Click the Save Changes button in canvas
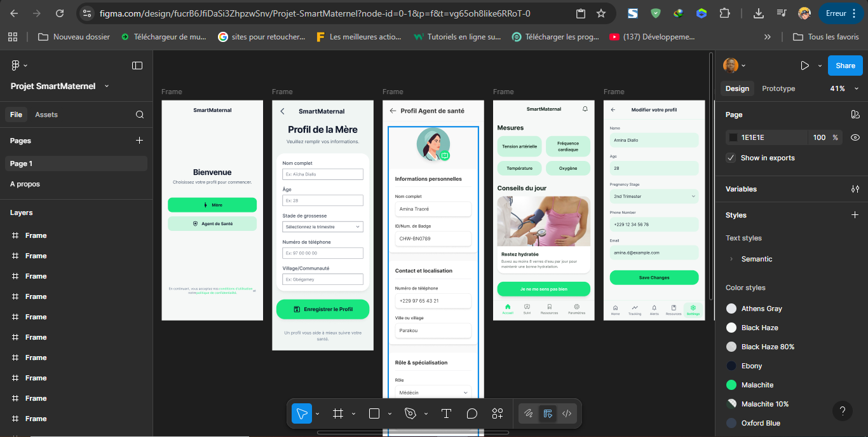 [654, 277]
